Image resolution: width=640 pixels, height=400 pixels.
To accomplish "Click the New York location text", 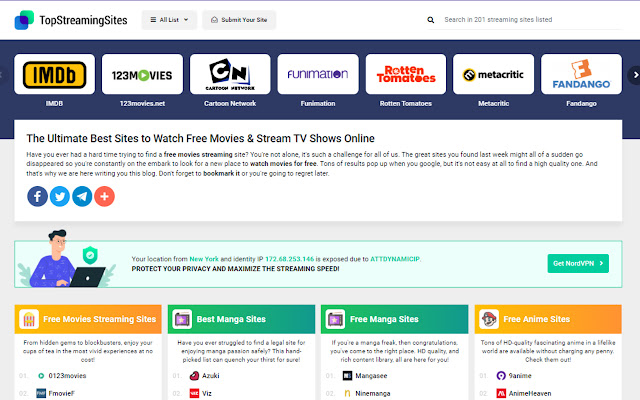I will [204, 259].
